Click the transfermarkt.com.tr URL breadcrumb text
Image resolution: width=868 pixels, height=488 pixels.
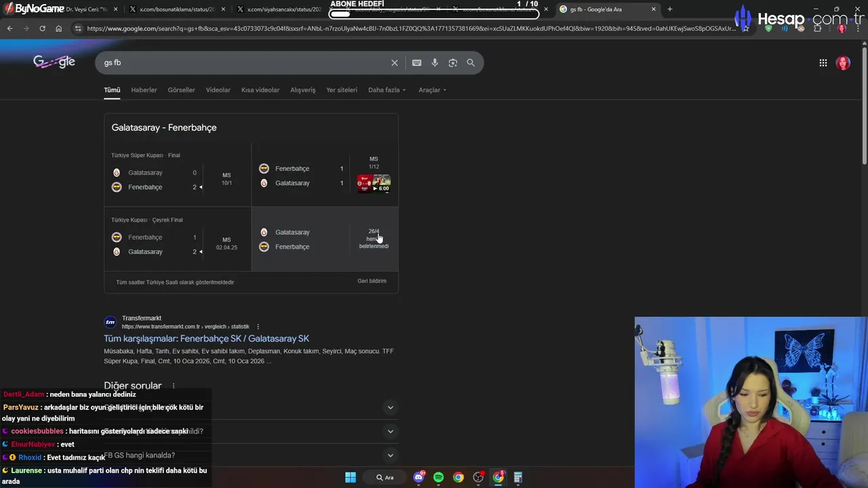point(186,327)
